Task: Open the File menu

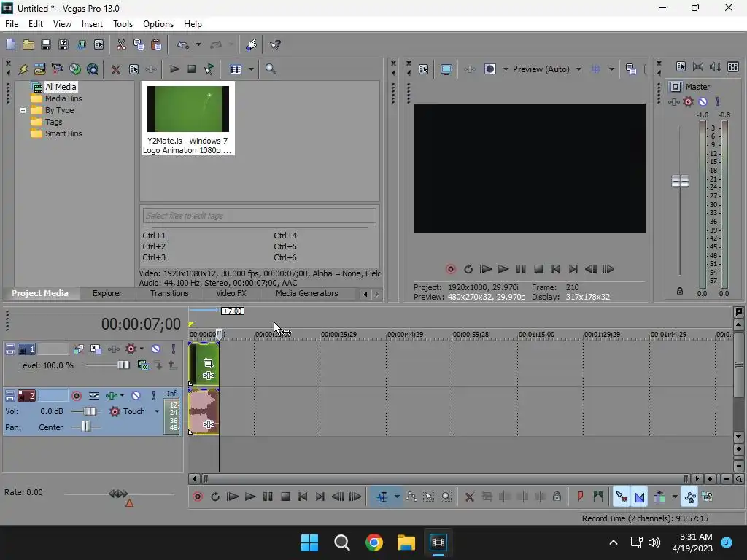Action: (x=12, y=24)
